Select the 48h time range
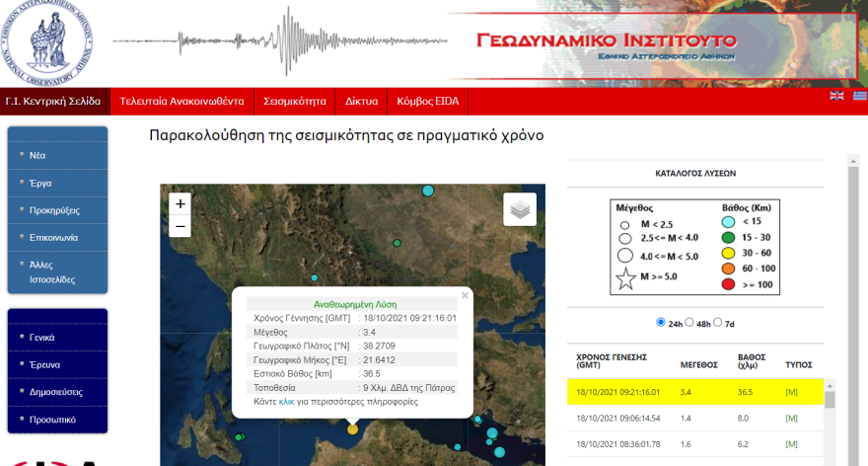The image size is (868, 466). (x=689, y=322)
